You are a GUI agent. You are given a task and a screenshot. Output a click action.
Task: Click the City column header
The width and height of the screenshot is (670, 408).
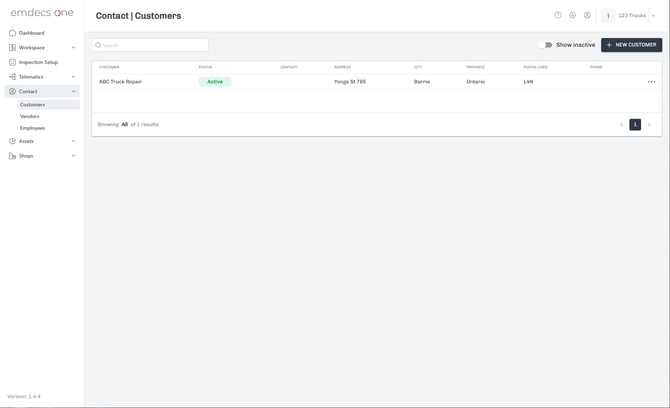[x=418, y=67]
